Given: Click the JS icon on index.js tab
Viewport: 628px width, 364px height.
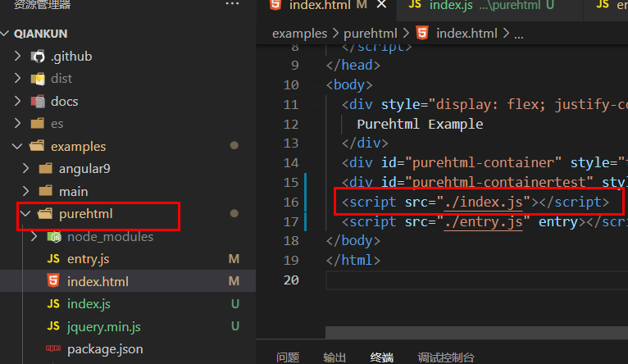Looking at the screenshot, I should (x=415, y=4).
